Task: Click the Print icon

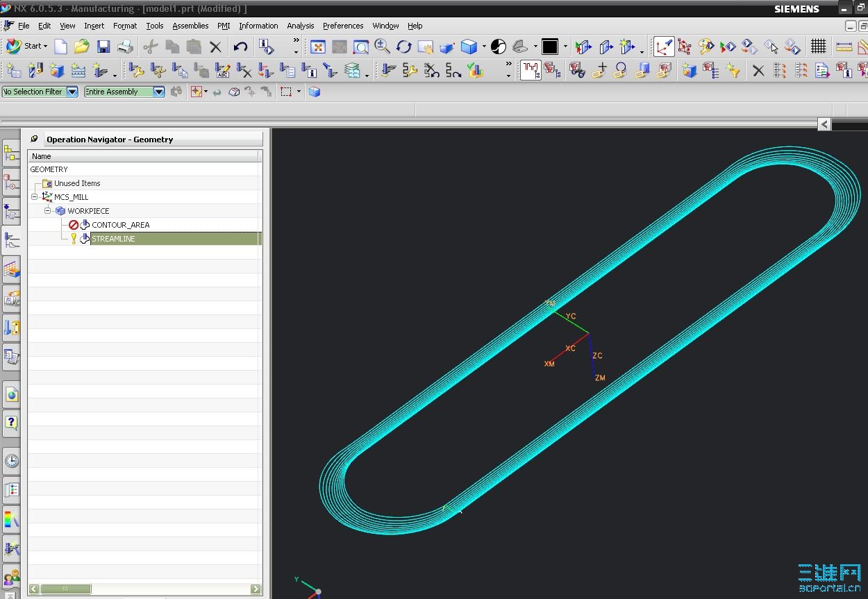Action: pyautogui.click(x=125, y=47)
